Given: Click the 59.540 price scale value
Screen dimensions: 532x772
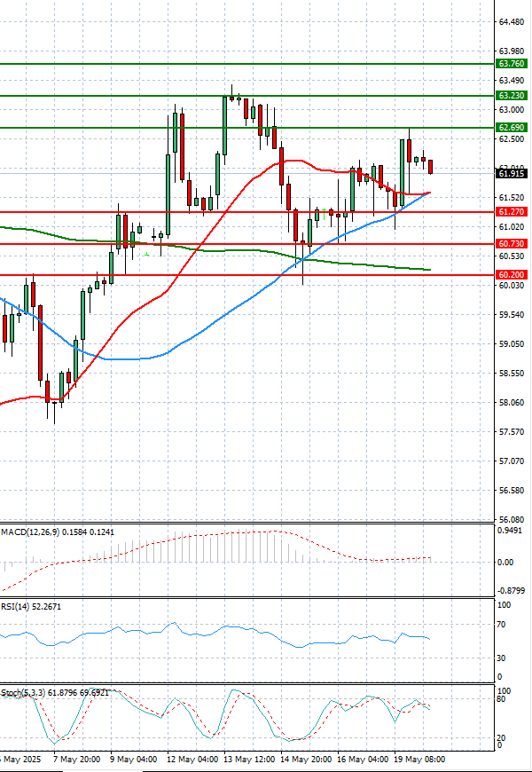Looking at the screenshot, I should [x=511, y=315].
